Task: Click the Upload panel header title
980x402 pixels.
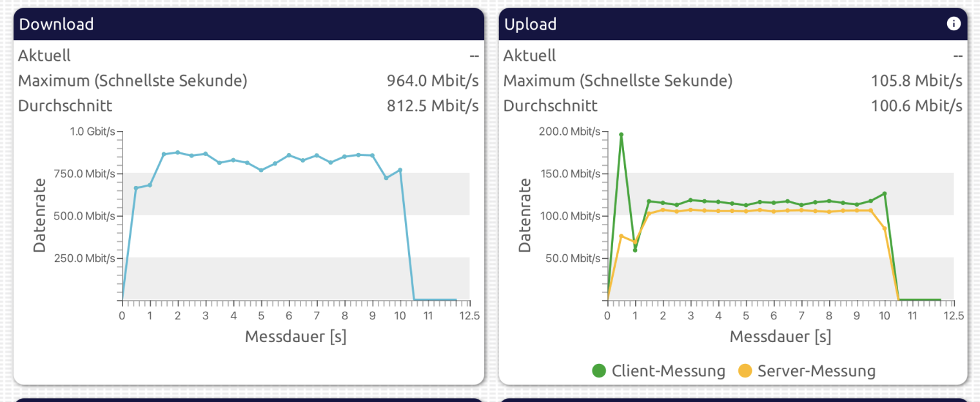Action: pyautogui.click(x=530, y=25)
